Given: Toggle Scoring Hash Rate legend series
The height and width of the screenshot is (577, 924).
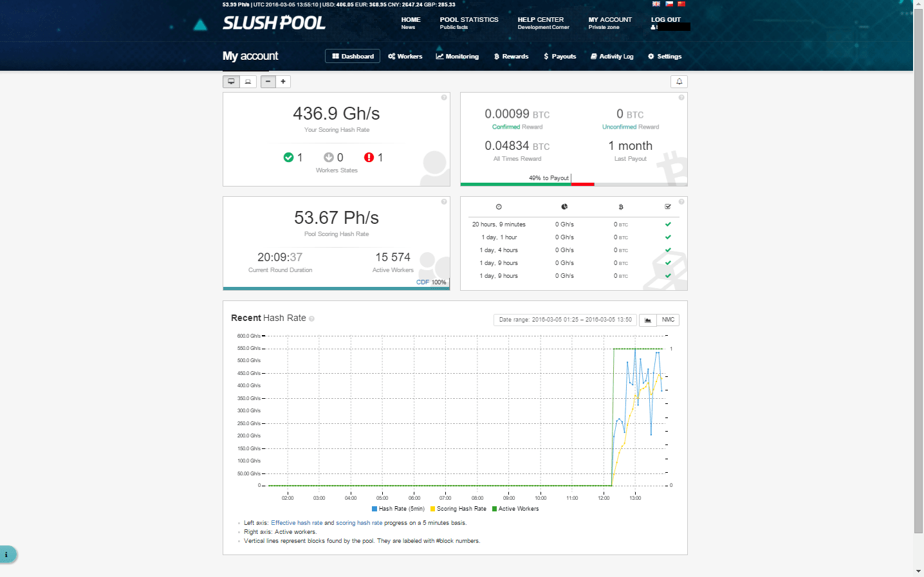Looking at the screenshot, I should point(458,509).
